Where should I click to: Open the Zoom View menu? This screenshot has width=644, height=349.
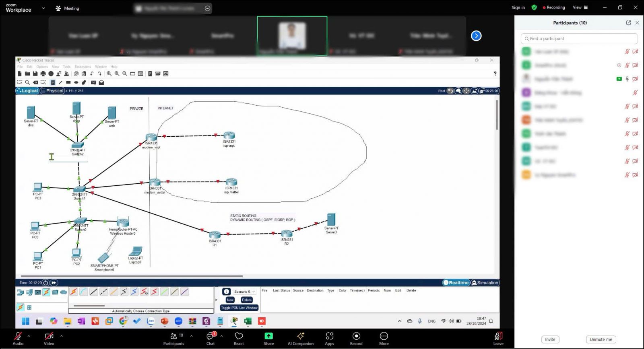point(580,7)
